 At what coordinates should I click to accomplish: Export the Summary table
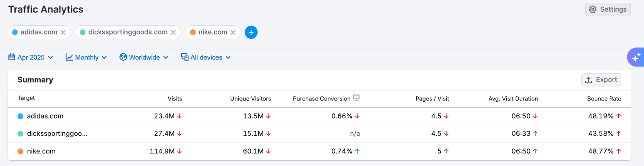point(601,80)
